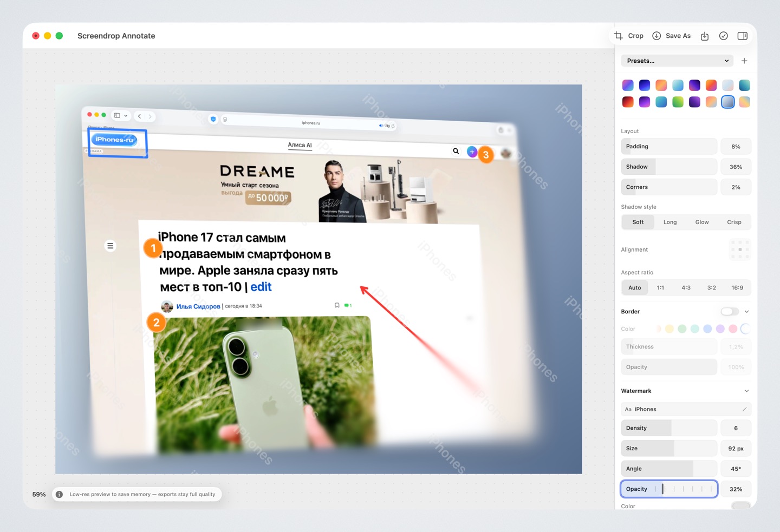The width and height of the screenshot is (780, 532).
Task: Click the 59% zoom level indicator
Action: pos(39,494)
